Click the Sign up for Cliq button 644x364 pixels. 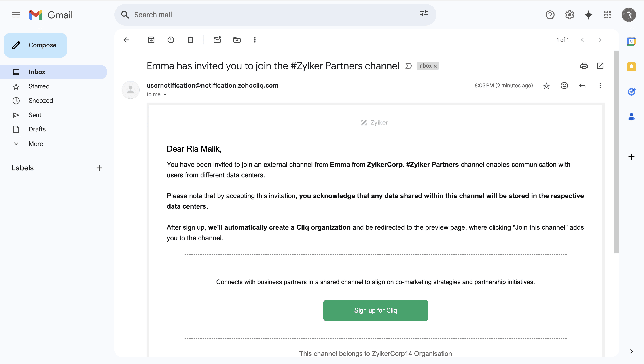point(375,310)
